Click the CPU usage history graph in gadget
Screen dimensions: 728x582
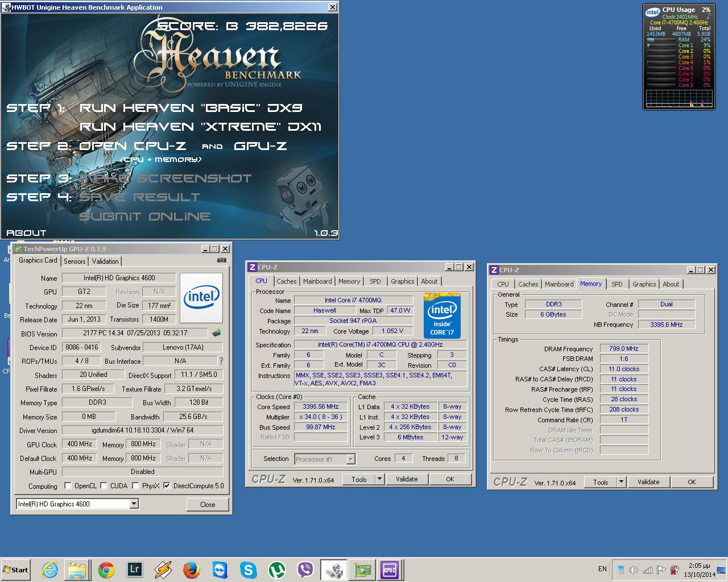pos(679,98)
